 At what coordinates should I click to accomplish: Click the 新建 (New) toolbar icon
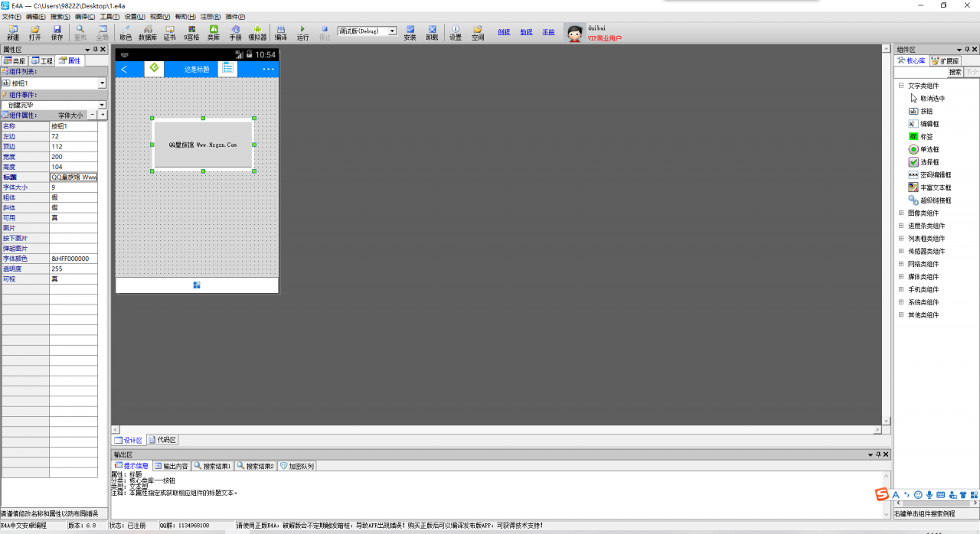pos(13,32)
